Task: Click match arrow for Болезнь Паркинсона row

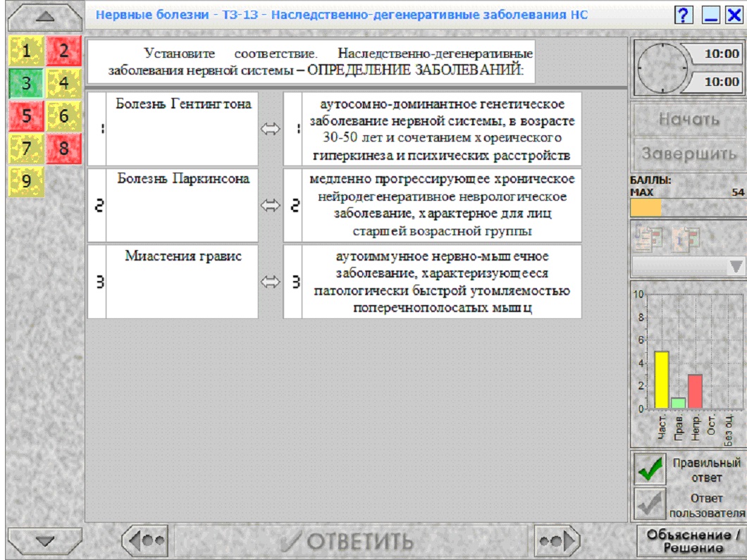Action: point(270,205)
